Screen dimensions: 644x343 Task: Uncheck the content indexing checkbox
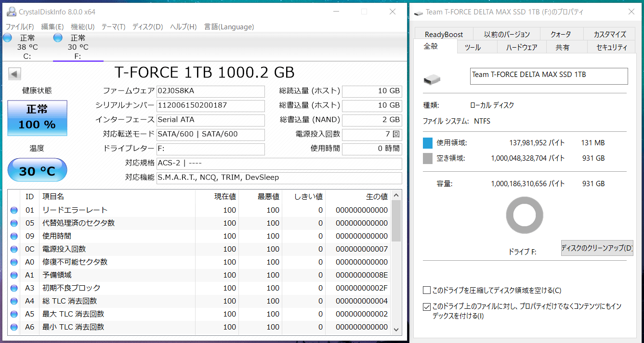tap(426, 306)
